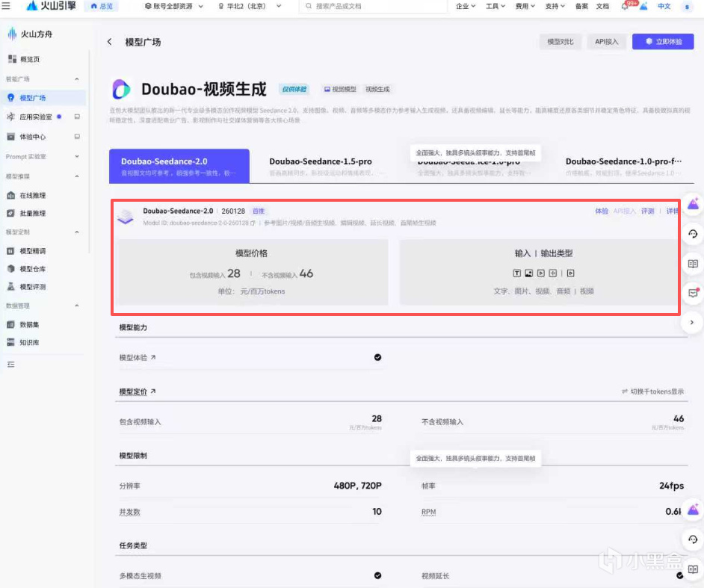Viewport: 704px width, 588px height.
Task: Open the top-left hamburger menu
Action: [6, 6]
